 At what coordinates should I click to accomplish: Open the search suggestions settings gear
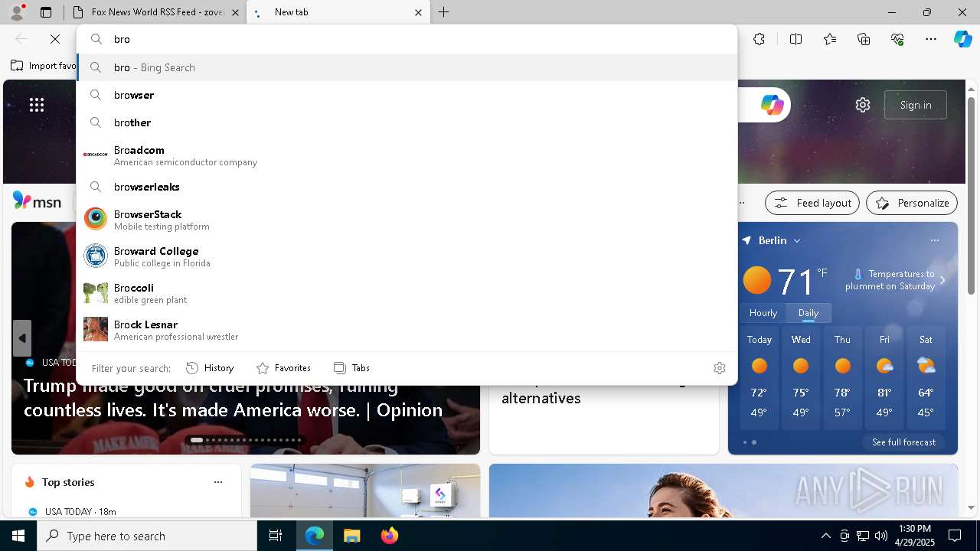pos(720,368)
